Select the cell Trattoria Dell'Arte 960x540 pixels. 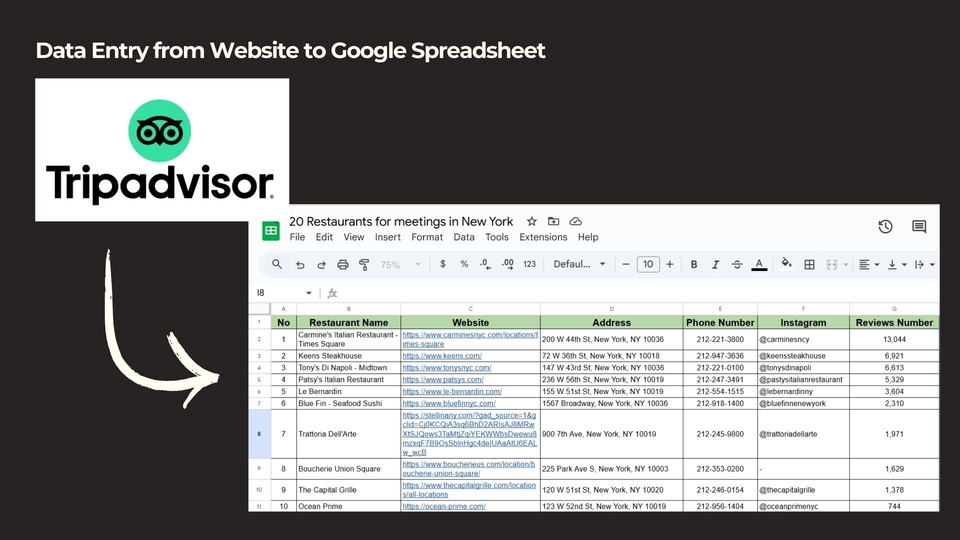click(x=348, y=434)
